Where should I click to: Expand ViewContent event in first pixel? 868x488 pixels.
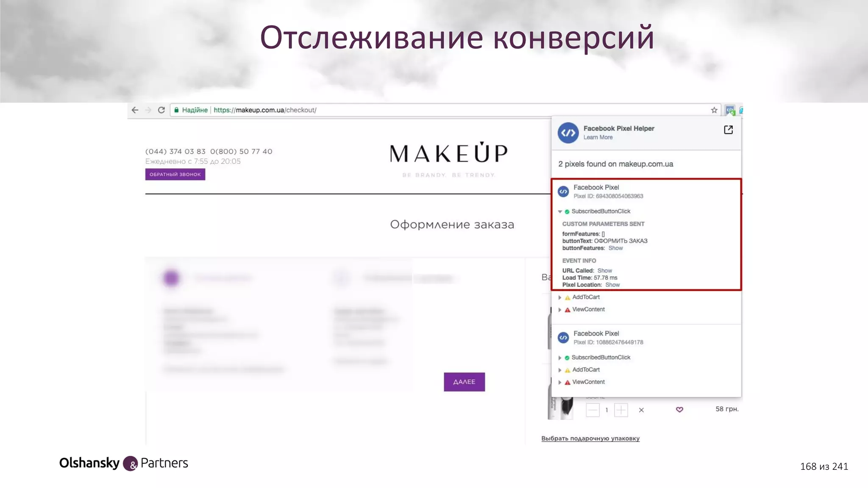pyautogui.click(x=560, y=310)
